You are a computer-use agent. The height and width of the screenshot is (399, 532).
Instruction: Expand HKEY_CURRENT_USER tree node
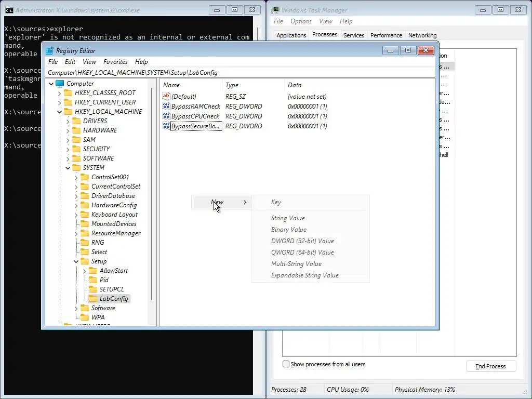[x=60, y=102]
